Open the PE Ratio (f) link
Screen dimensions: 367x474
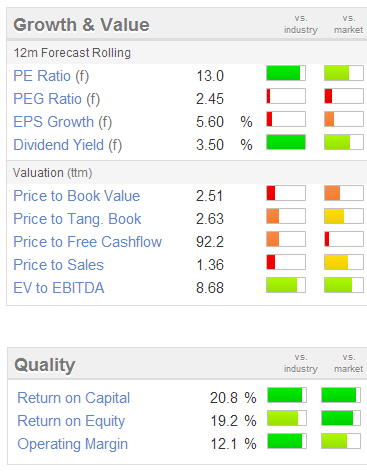point(51,76)
